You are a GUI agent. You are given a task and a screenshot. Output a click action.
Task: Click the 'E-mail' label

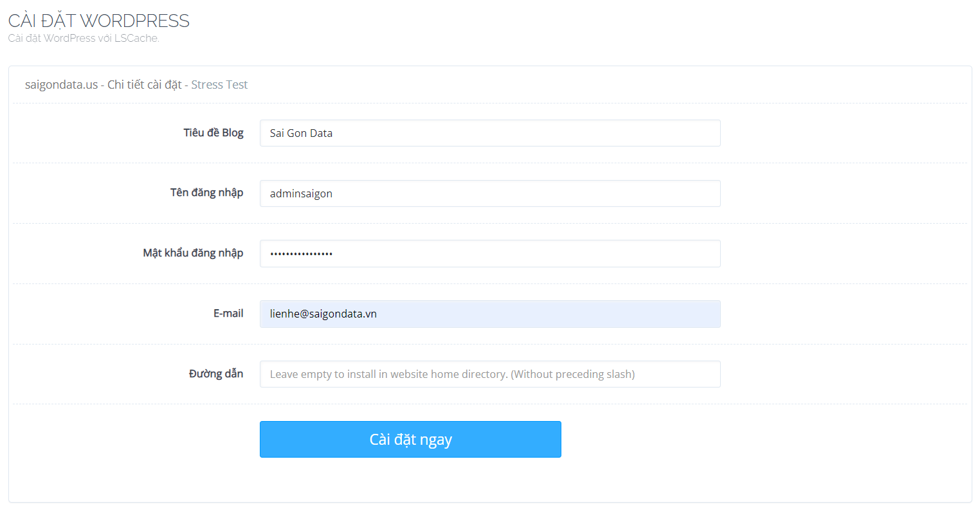tap(228, 313)
